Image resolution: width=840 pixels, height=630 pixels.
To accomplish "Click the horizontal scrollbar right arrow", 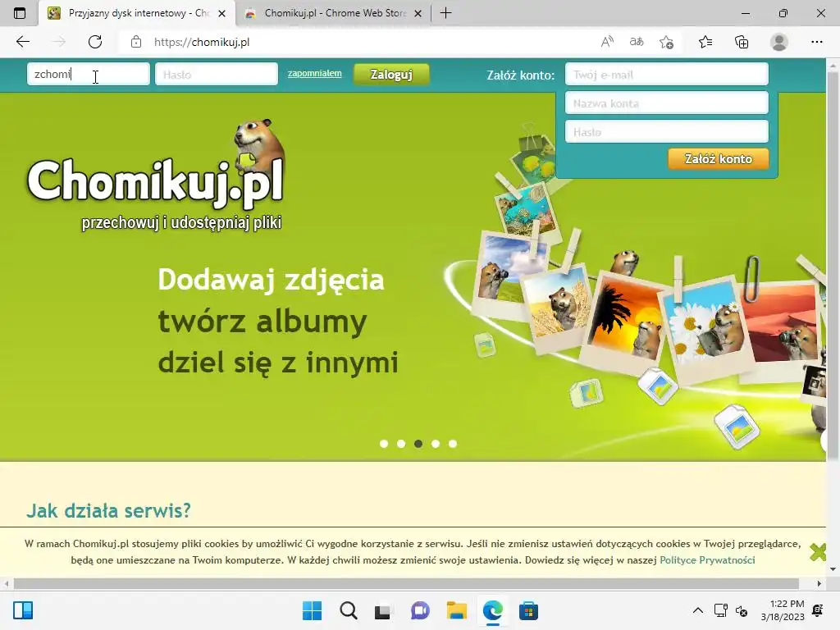I will point(819,583).
